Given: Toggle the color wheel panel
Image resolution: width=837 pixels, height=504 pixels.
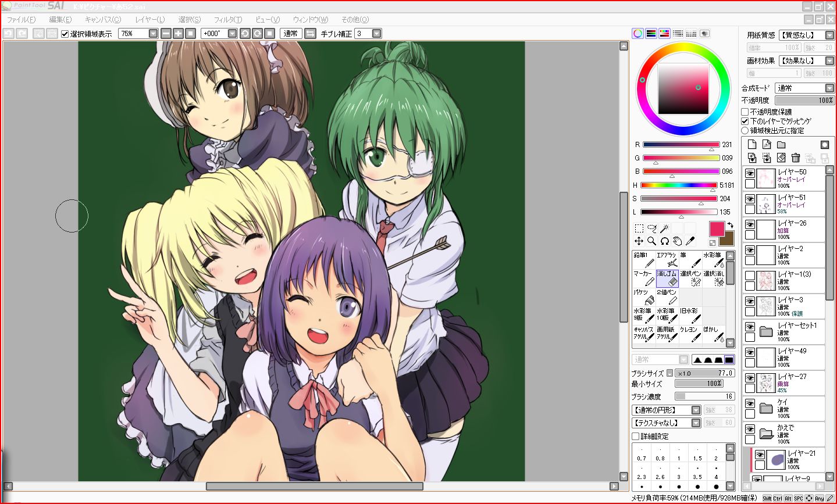Looking at the screenshot, I should point(638,34).
